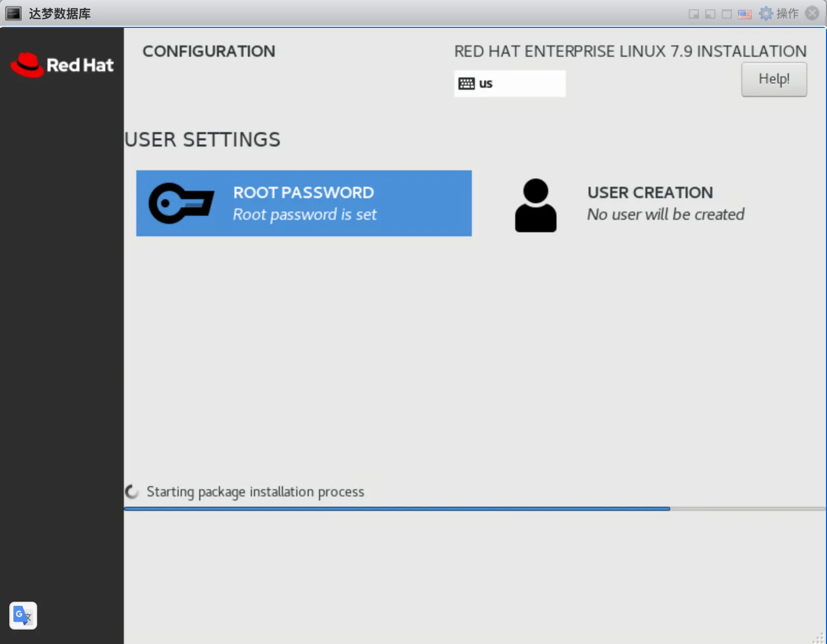Click the US flag icon in title bar
The height and width of the screenshot is (644, 827).
point(744,14)
